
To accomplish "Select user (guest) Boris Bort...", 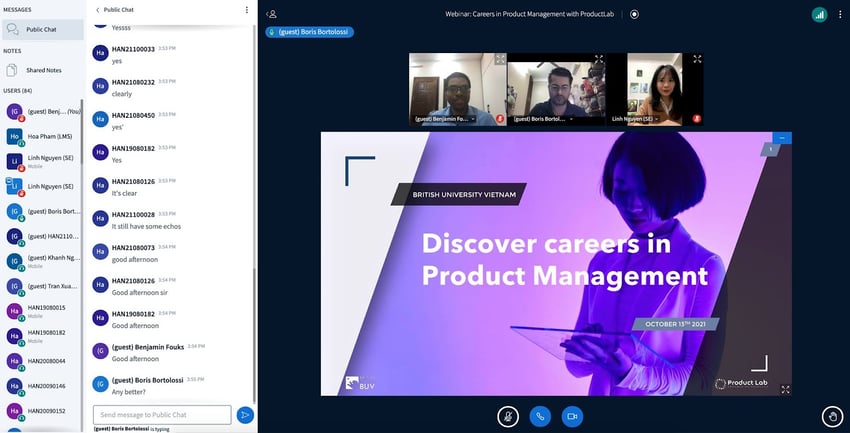I will click(42, 211).
